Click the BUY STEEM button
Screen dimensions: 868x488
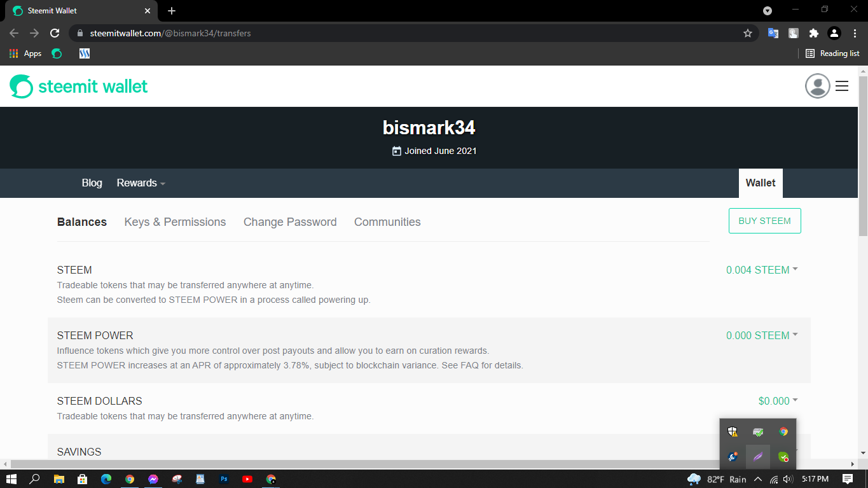[x=764, y=221]
